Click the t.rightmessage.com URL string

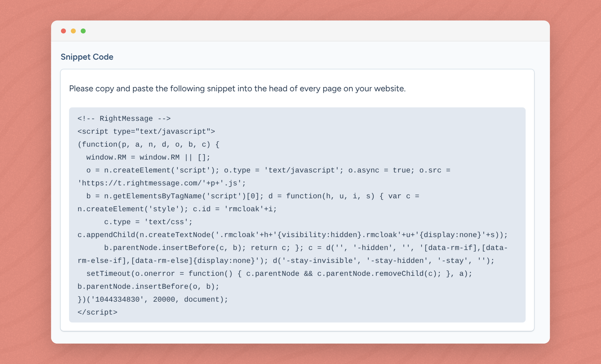161,183
